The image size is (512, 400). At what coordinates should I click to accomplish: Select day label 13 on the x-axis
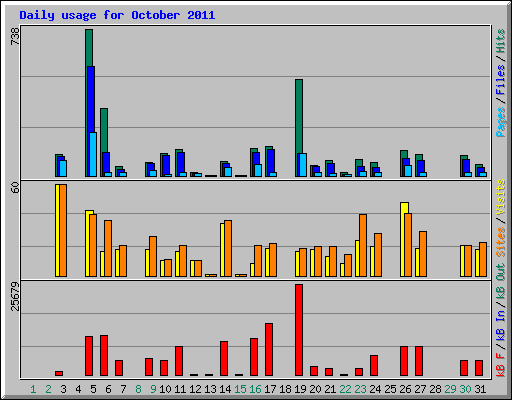(210, 389)
